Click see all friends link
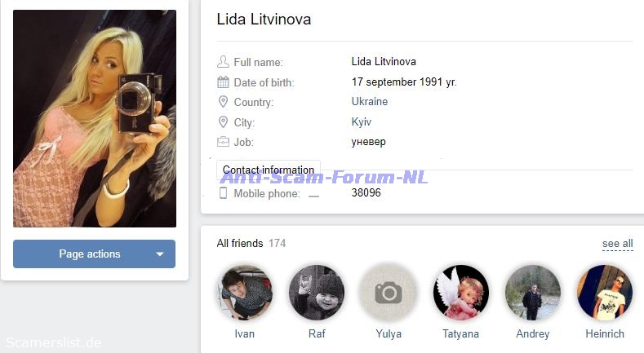Viewport: 644px width, 353px height. tap(617, 244)
